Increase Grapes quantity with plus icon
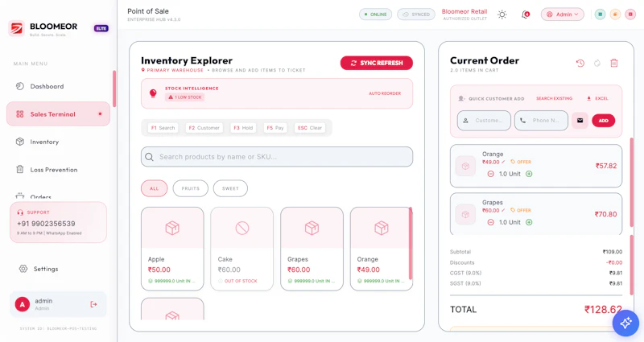644x342 pixels. click(529, 223)
